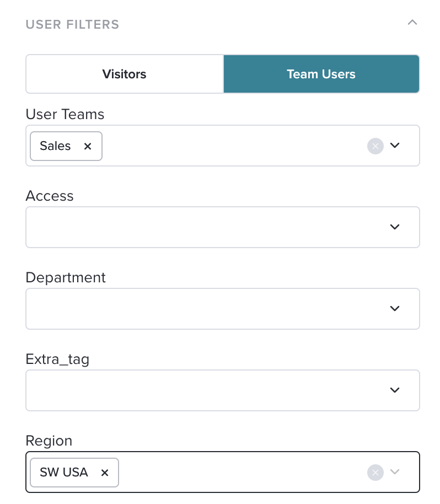Switch to the Visitors tab
This screenshot has width=440, height=504.
[125, 74]
